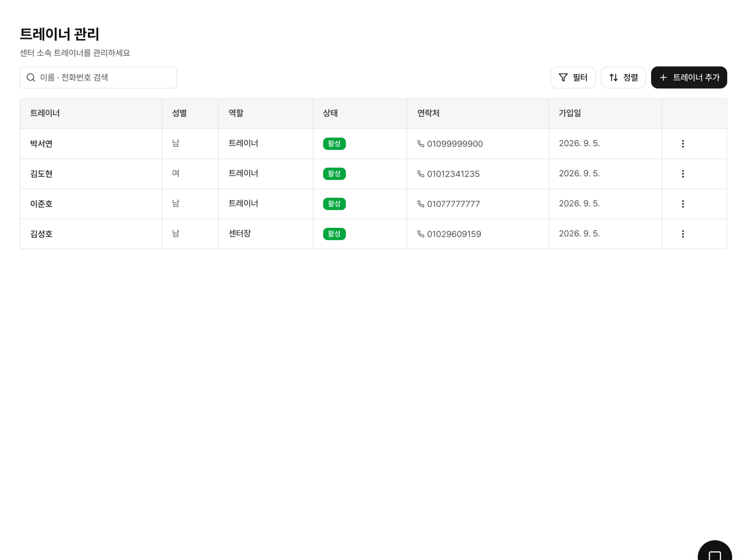This screenshot has width=747, height=560.
Task: Open the floating chat widget at the bottom corner
Action: tap(714, 551)
